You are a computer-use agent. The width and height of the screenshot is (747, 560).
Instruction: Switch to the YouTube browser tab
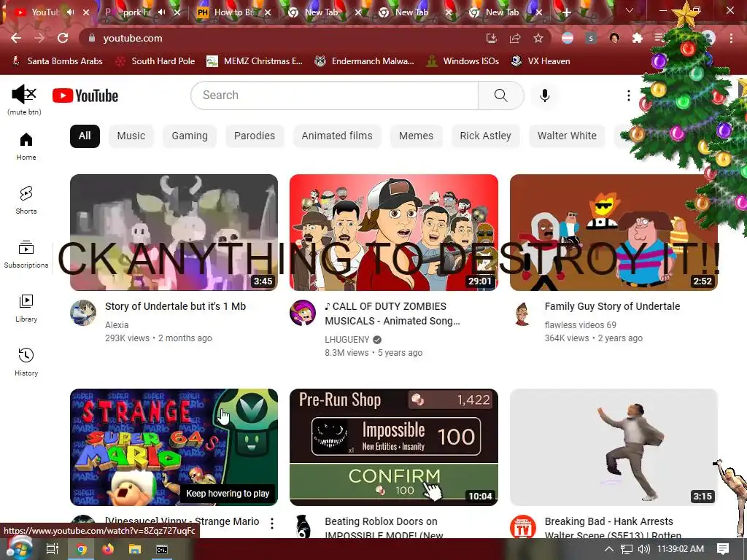pyautogui.click(x=45, y=12)
